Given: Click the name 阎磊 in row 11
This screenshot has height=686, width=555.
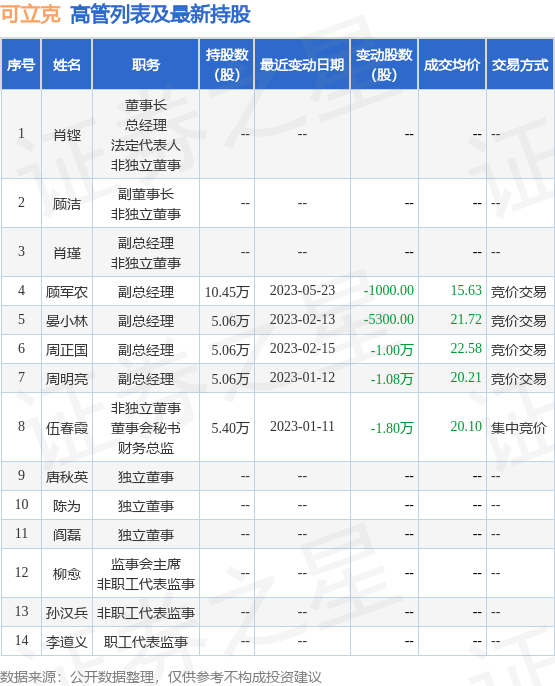Looking at the screenshot, I should click(67, 535).
